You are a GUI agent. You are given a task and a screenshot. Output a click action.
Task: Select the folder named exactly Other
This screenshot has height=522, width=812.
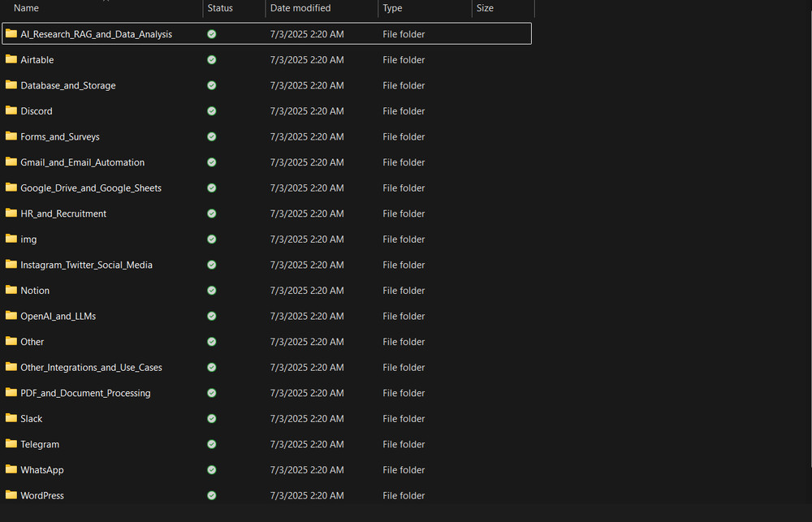click(x=32, y=342)
